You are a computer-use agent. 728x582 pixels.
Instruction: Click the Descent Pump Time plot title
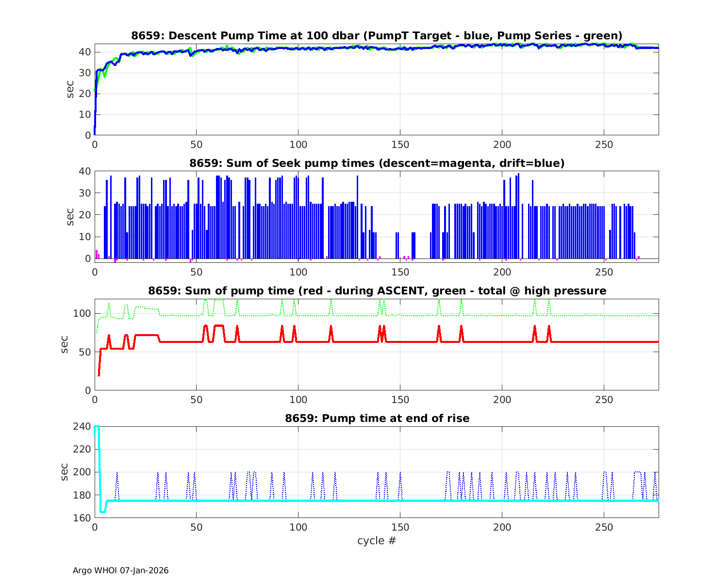tap(377, 35)
